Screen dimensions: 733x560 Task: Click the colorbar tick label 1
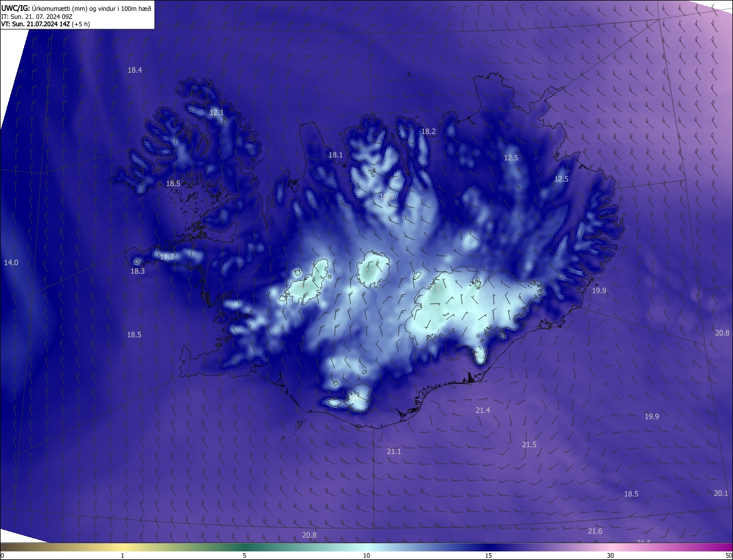tap(123, 555)
